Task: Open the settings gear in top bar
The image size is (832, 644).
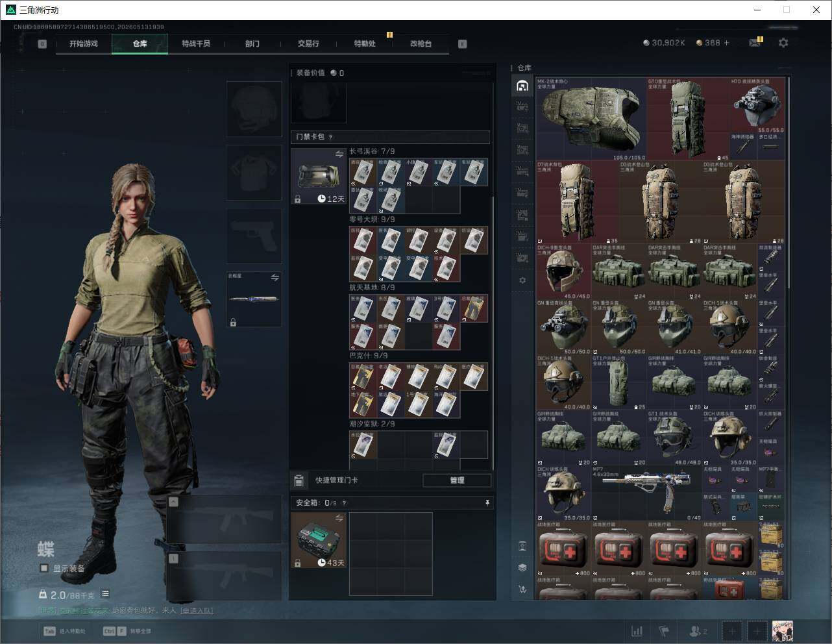Action: pos(783,43)
